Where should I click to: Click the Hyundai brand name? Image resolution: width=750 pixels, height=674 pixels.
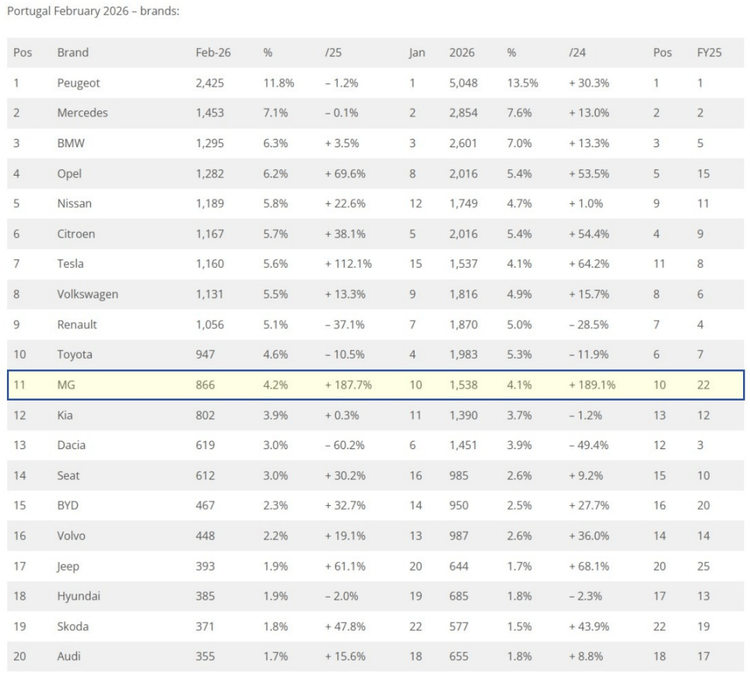pos(78,597)
